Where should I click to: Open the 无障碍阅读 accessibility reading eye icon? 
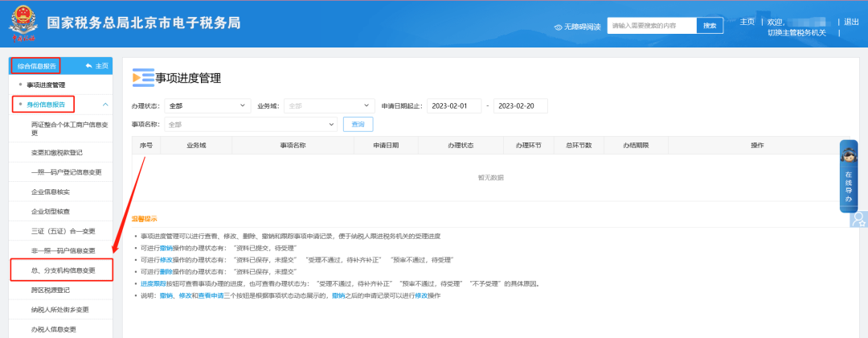point(559,27)
